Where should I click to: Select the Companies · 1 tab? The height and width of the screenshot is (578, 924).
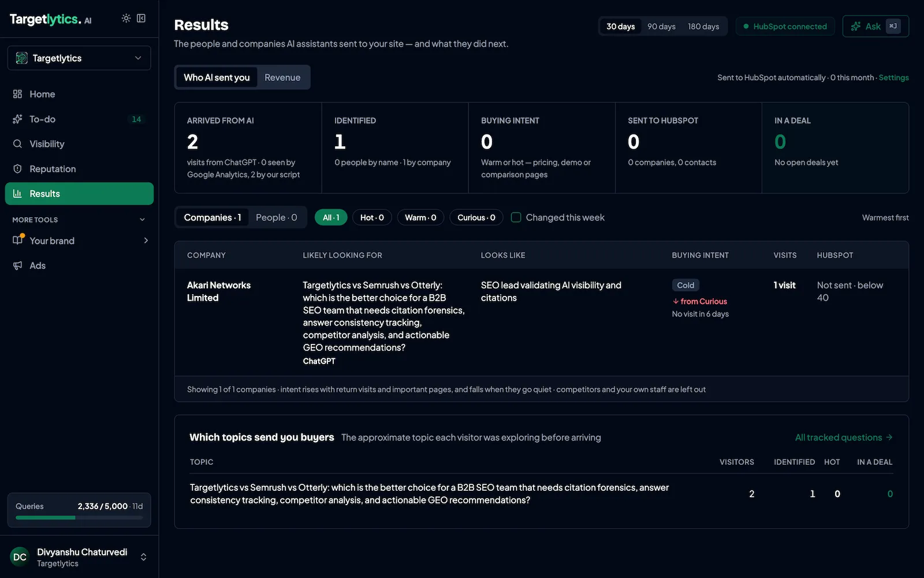(213, 217)
